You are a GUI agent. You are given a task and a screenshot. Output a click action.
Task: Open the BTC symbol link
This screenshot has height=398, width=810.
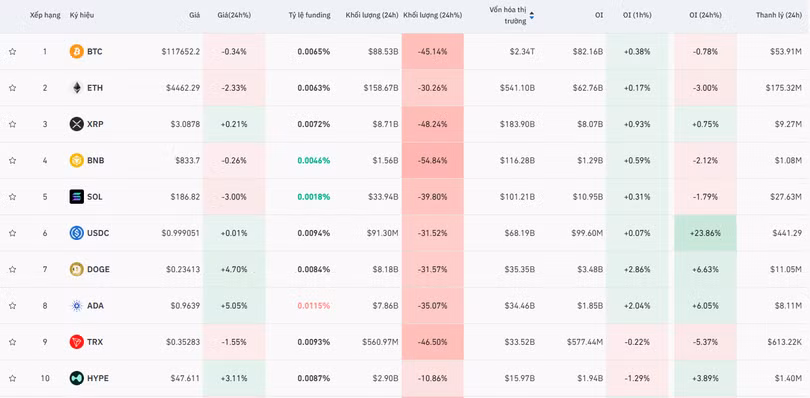95,52
